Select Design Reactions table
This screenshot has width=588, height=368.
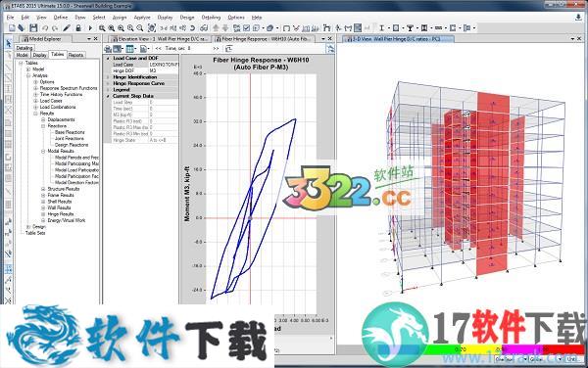(72, 145)
